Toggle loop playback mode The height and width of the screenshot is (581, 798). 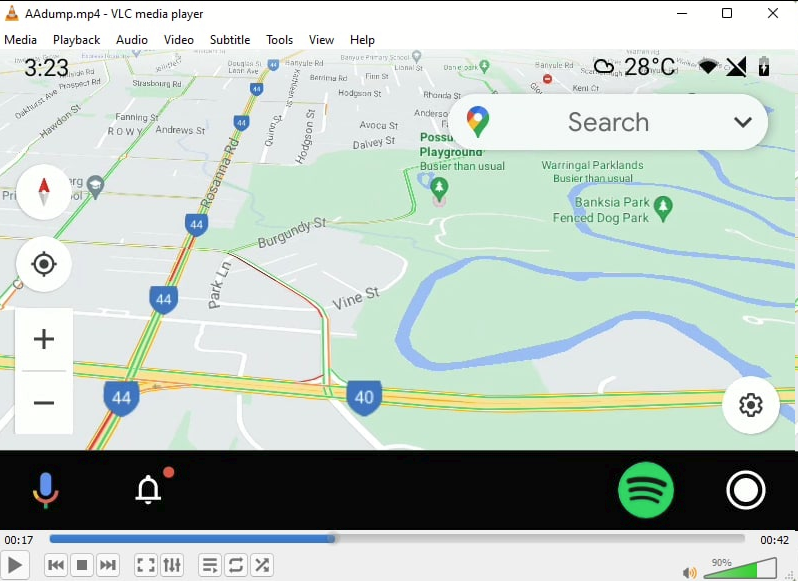(236, 565)
